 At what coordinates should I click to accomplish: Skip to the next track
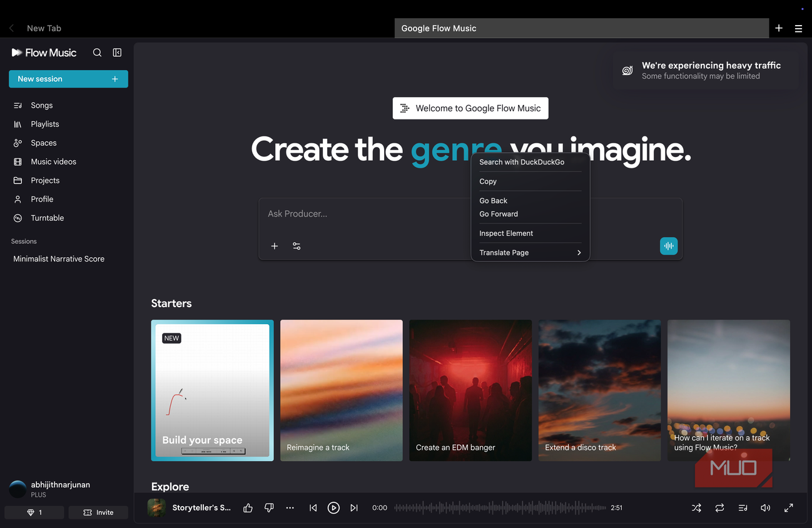click(354, 508)
